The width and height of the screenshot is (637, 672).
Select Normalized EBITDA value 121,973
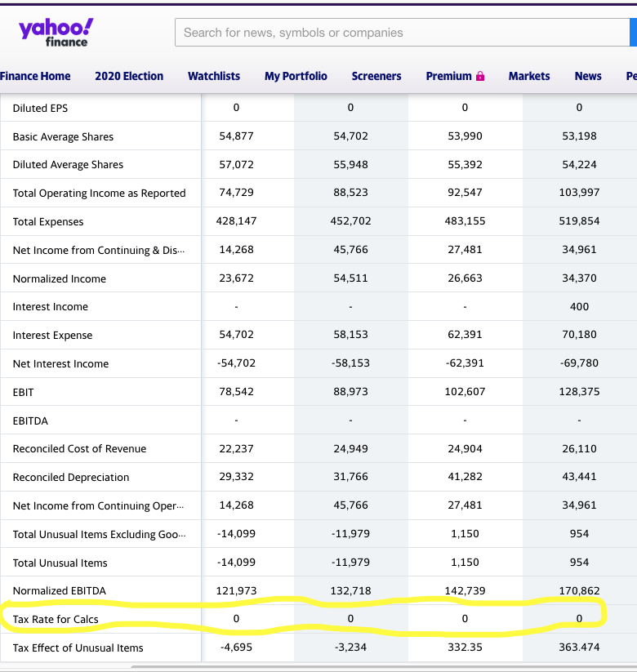[236, 590]
